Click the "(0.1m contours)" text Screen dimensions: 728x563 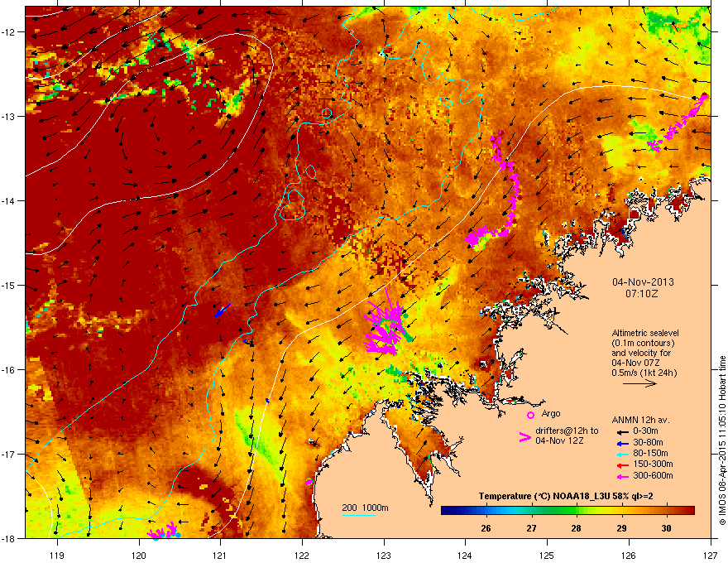pyautogui.click(x=643, y=343)
